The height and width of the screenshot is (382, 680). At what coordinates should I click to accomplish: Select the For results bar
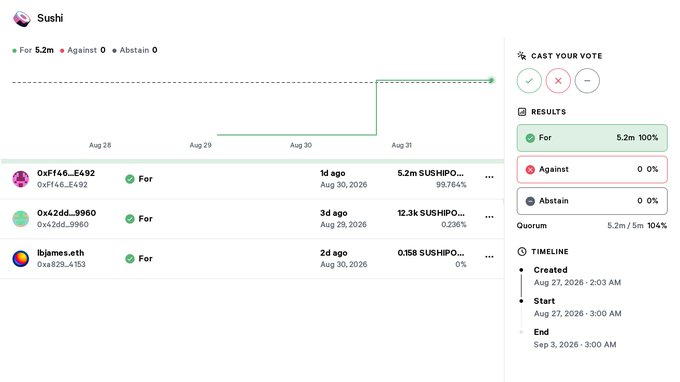point(592,138)
